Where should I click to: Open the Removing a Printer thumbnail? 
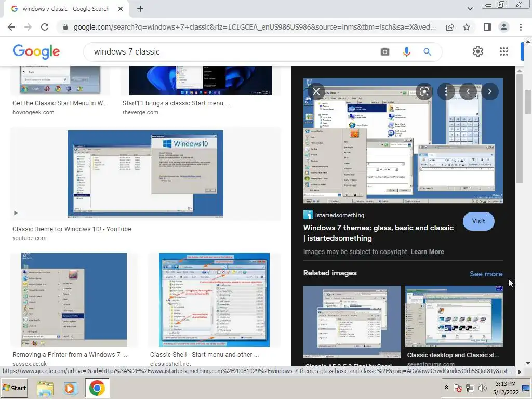click(74, 300)
